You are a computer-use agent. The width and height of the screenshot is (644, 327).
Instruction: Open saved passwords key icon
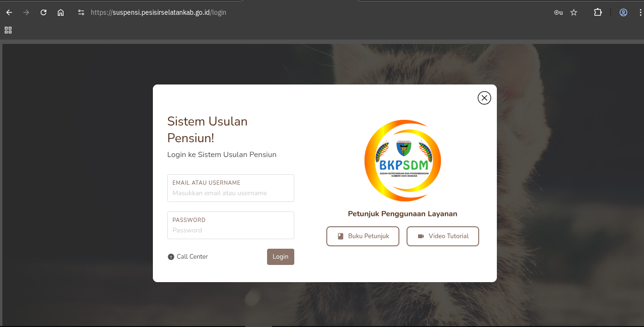[x=558, y=12]
